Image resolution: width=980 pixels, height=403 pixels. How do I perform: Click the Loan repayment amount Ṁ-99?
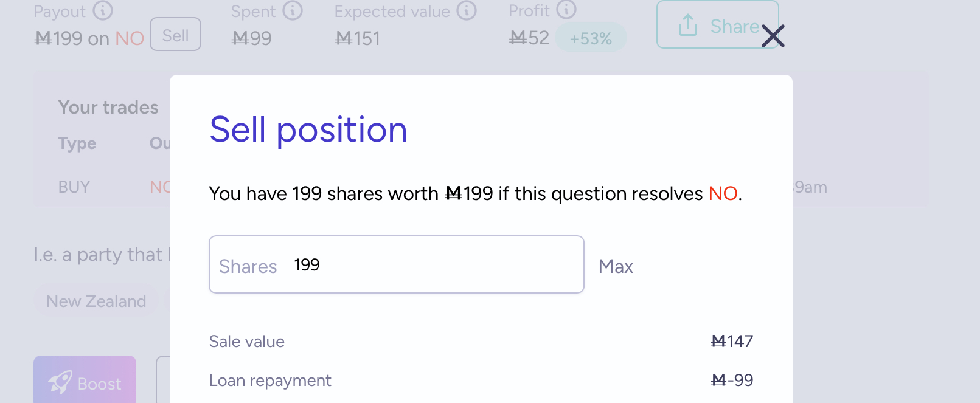pos(732,381)
